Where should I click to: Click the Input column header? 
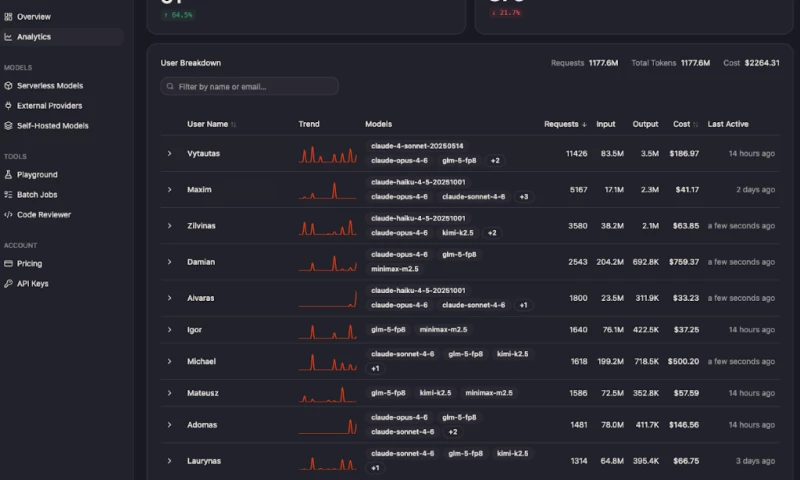tap(606, 124)
